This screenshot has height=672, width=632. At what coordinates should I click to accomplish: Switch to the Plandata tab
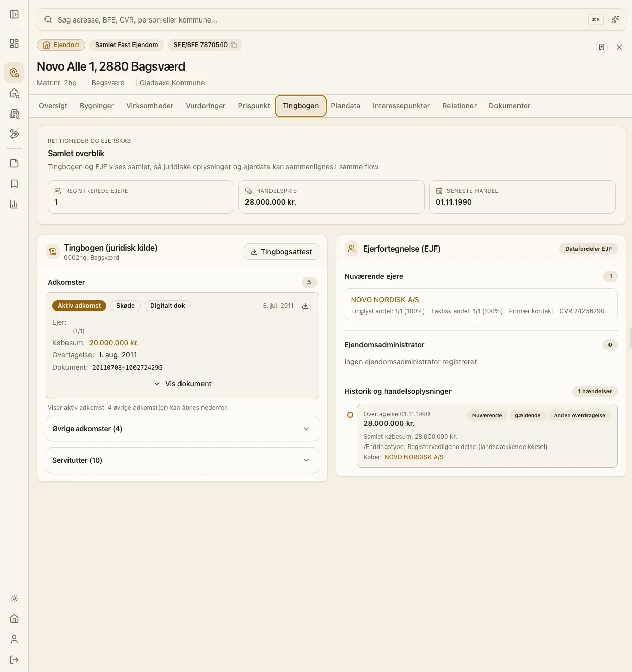pos(346,106)
